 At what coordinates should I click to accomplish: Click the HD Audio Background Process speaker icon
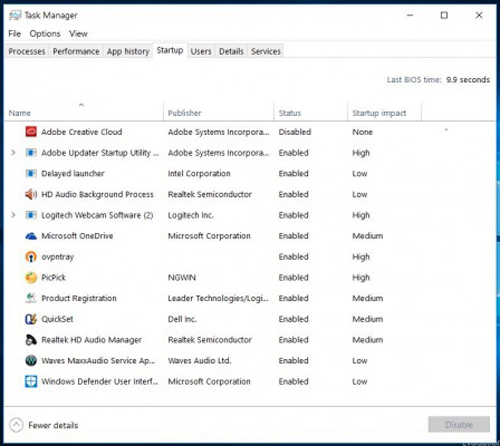point(31,194)
